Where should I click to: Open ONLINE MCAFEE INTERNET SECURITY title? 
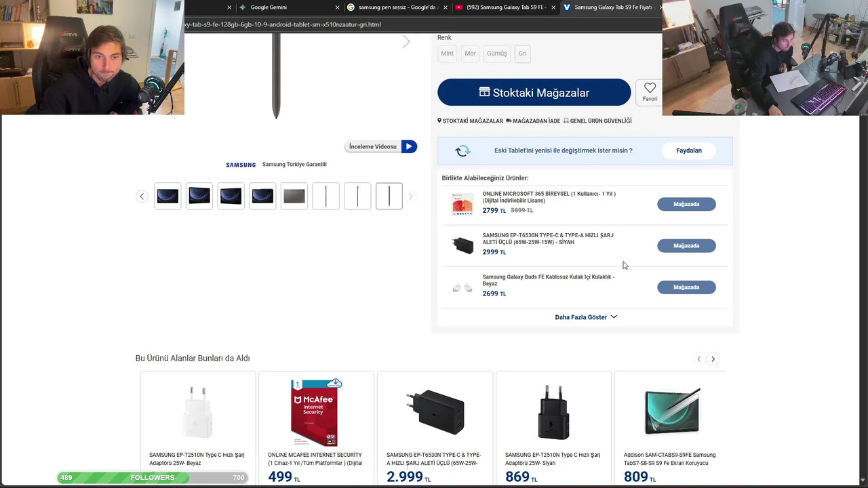click(x=315, y=459)
